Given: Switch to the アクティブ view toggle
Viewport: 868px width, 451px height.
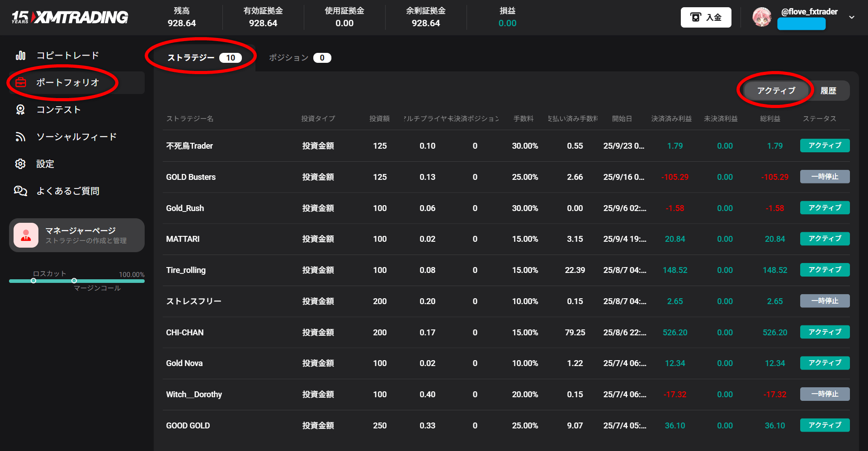Looking at the screenshot, I should tap(776, 91).
